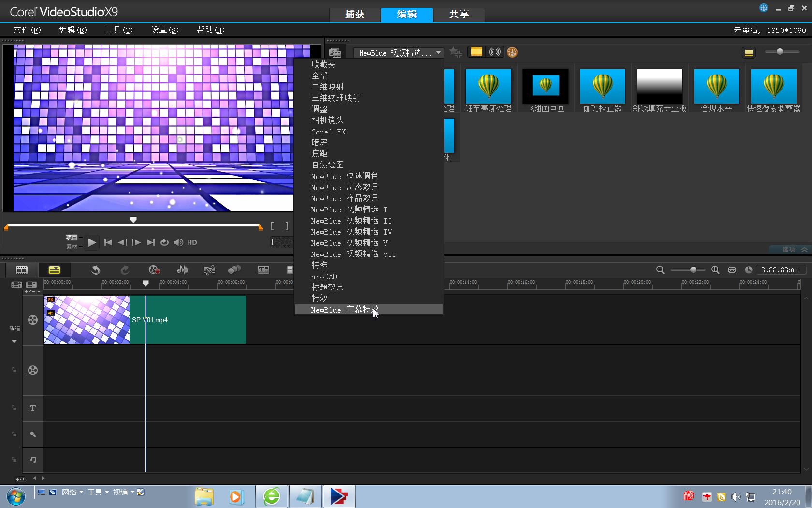This screenshot has height=508, width=812.
Task: Click the overlay track reel icon
Action: pos(33,370)
